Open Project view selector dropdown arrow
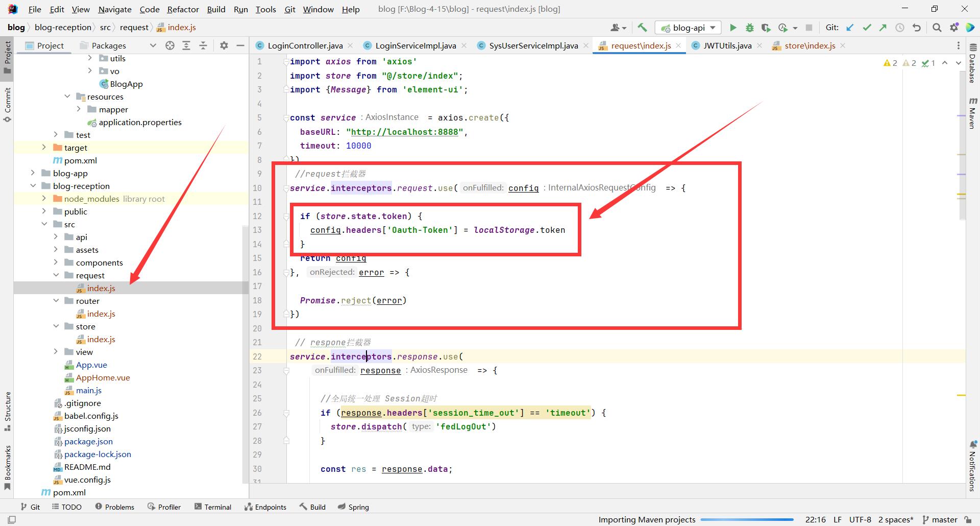The width and height of the screenshot is (980, 526). (153, 45)
